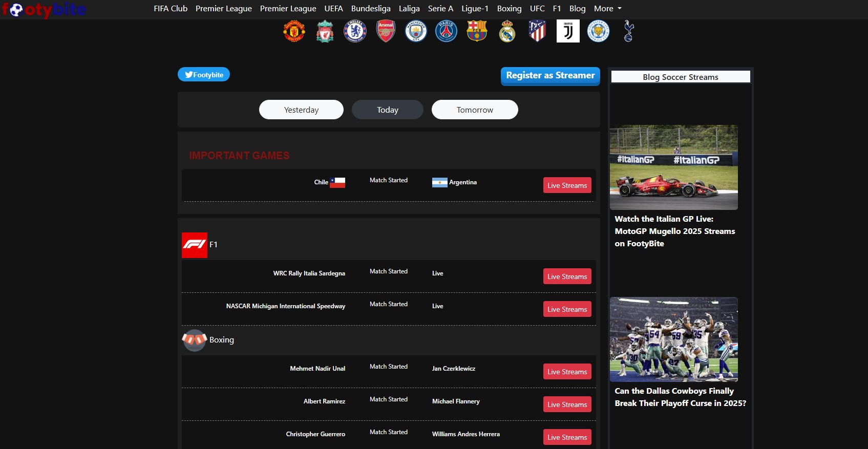Open the Leicester City crest
This screenshot has height=449, width=868.
[x=598, y=31]
